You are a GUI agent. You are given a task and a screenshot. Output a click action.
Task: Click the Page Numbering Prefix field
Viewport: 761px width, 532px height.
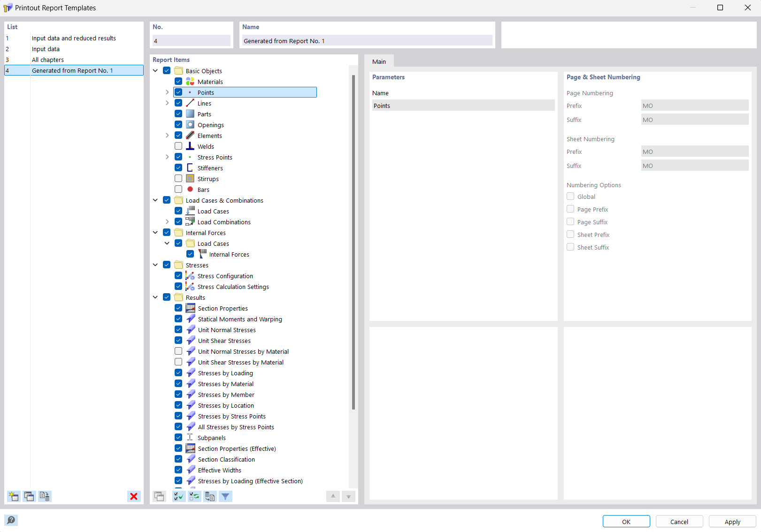695,106
